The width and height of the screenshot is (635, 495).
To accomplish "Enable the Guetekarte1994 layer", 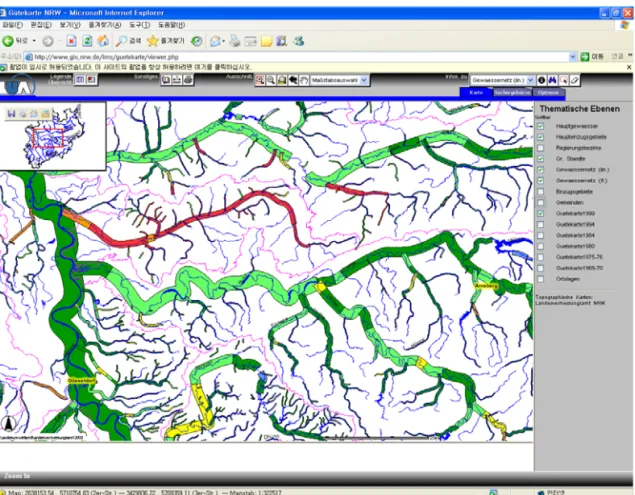I will 540,224.
